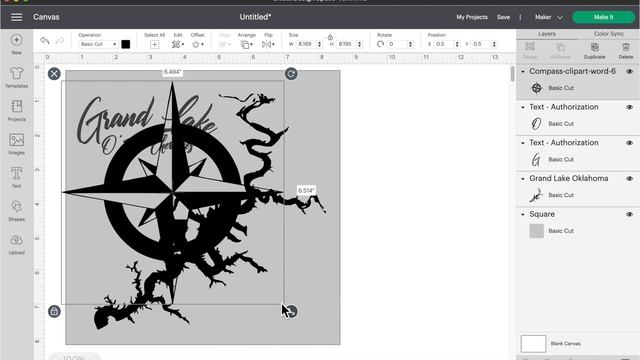Click the lock handle on canvas selection
Screen dimensions: 640x360
tap(54, 311)
